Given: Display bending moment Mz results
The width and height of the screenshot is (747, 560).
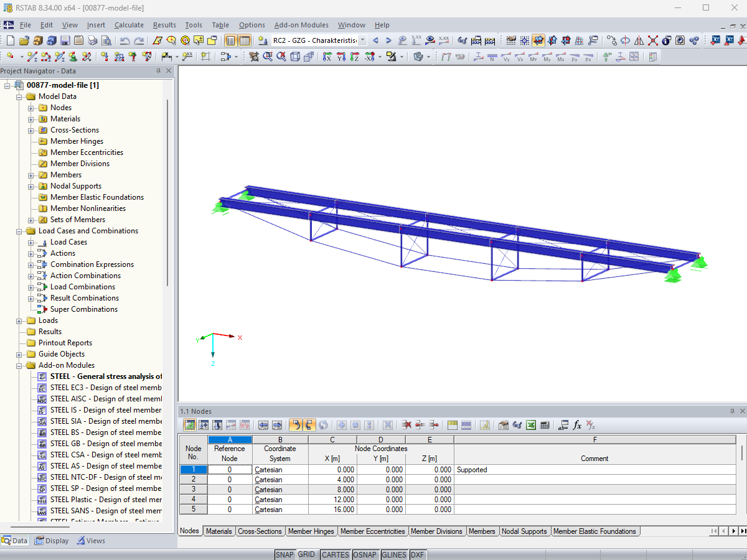Looking at the screenshot, I should [x=561, y=57].
